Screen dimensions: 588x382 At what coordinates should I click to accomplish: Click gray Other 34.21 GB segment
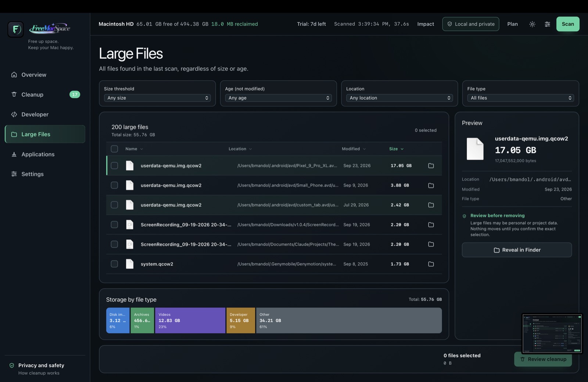click(x=349, y=321)
